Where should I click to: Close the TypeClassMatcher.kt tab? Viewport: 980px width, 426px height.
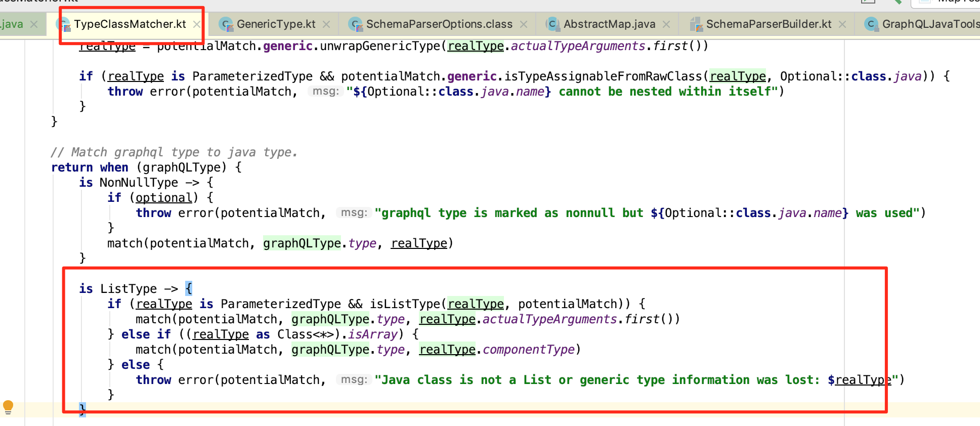197,24
